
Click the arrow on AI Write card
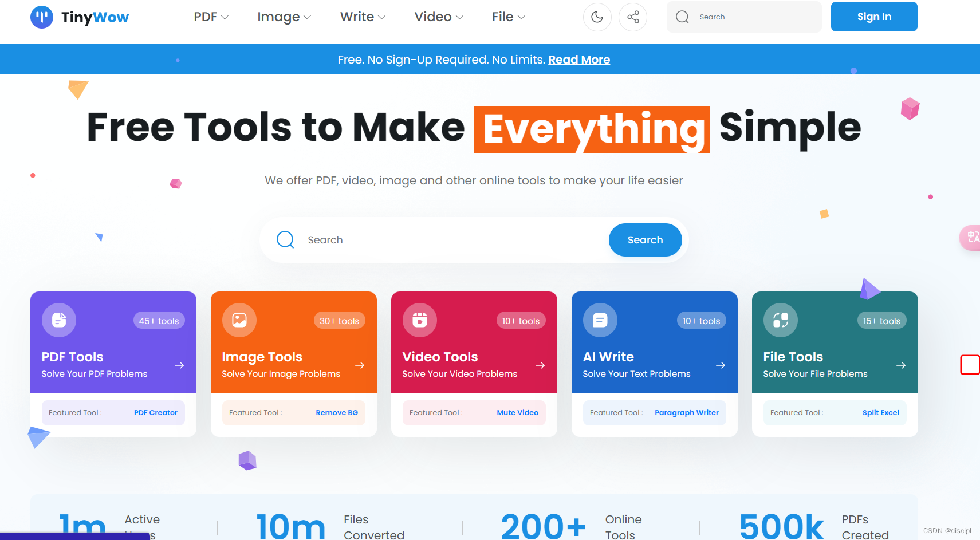[721, 365]
